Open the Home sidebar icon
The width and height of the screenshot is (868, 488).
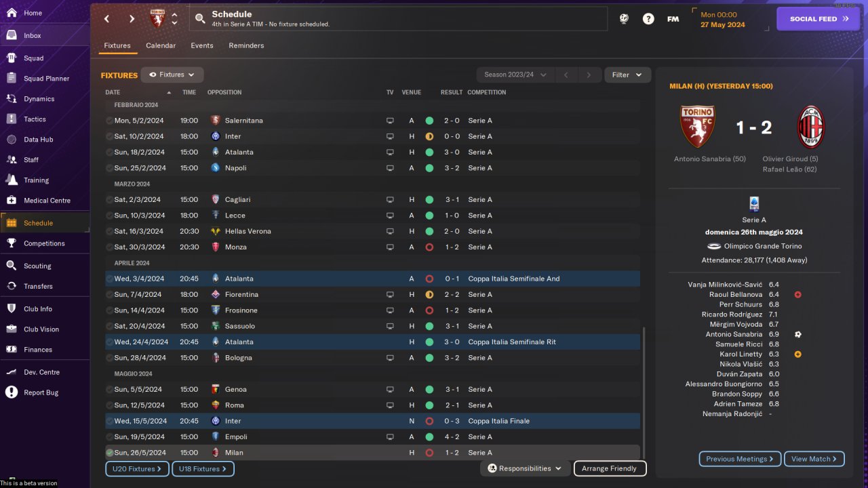(x=12, y=13)
